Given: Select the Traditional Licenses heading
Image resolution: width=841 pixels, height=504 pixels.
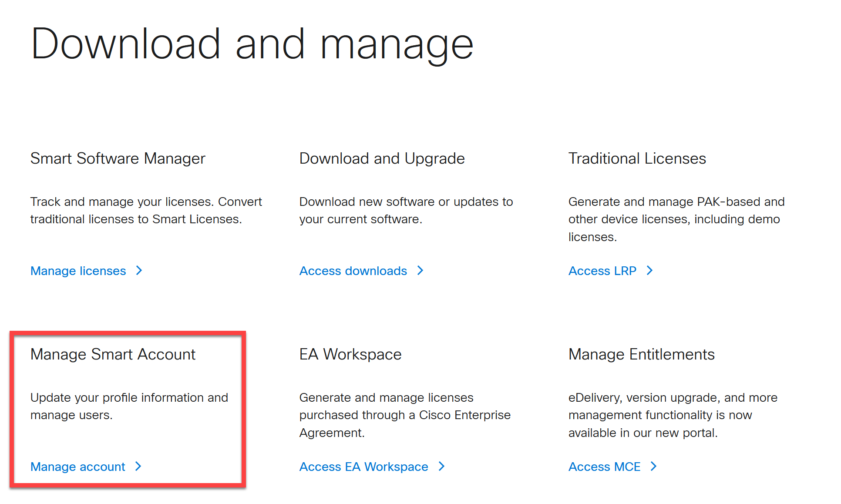Looking at the screenshot, I should [637, 158].
